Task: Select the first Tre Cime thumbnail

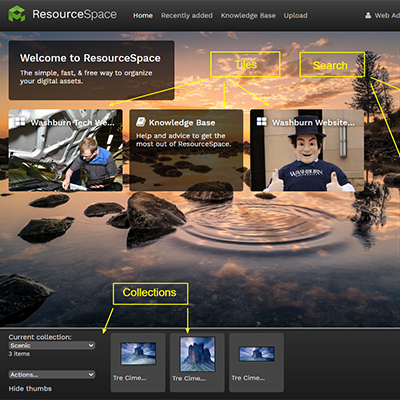Action: [138, 363]
